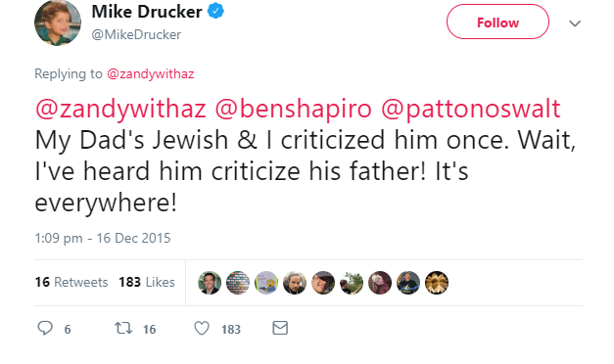View the 16 Retweets list
The image size is (614, 364).
pyautogui.click(x=71, y=282)
